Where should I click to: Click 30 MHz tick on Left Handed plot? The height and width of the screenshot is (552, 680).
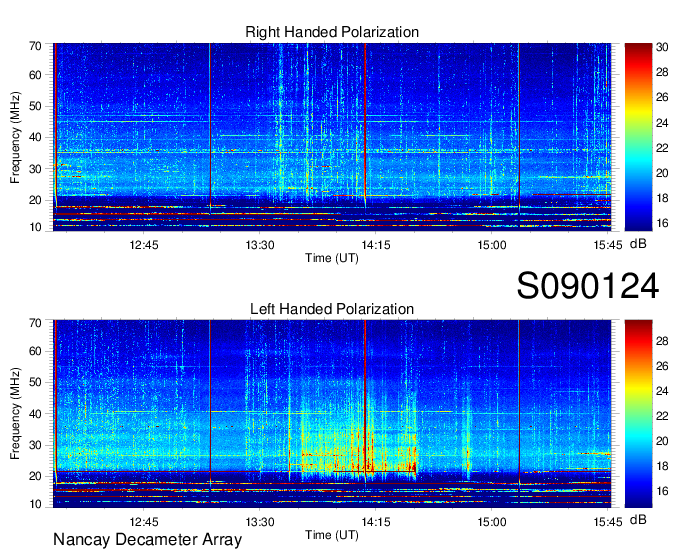pyautogui.click(x=35, y=445)
